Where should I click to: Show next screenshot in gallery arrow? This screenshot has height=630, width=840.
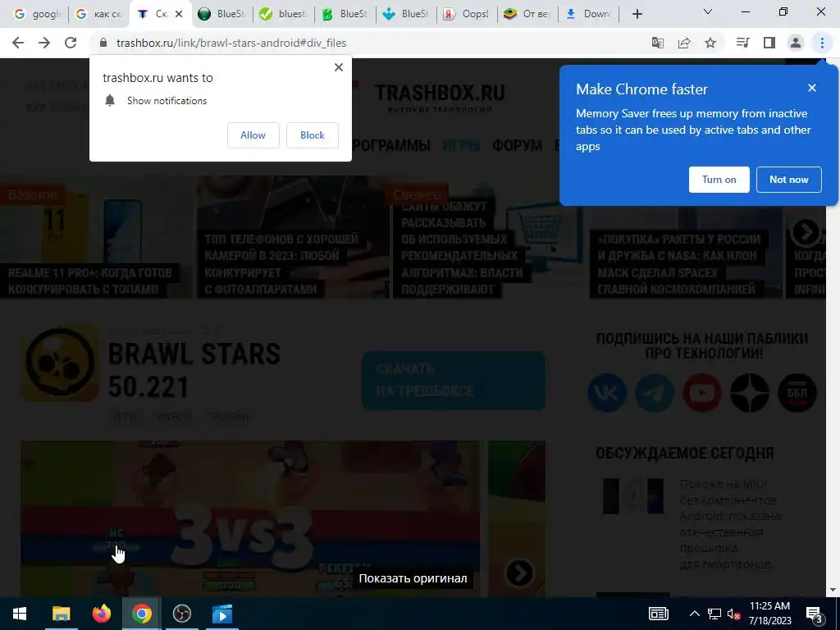519,573
